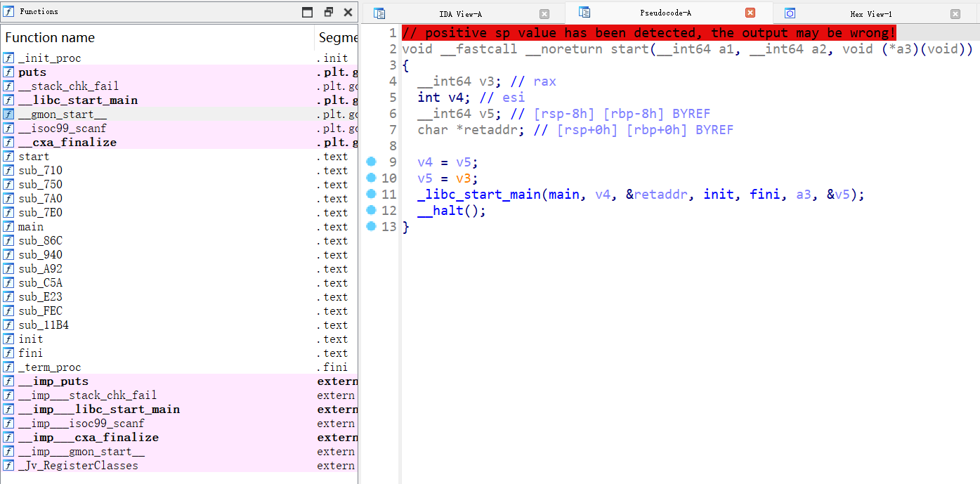This screenshot has width=980, height=484.
Task: Click the function icon next to _init_proc
Action: [x=8, y=58]
